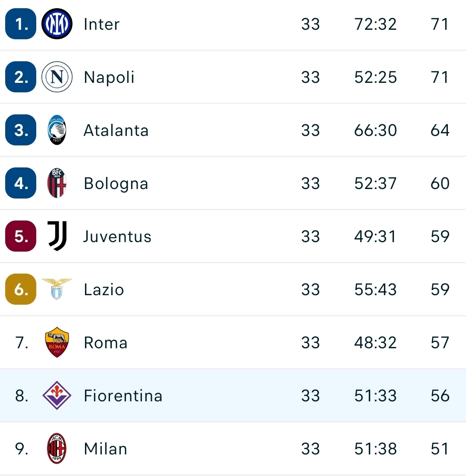Screen dimensions: 466x476
Task: Click the Inter team name link
Action: tap(101, 25)
